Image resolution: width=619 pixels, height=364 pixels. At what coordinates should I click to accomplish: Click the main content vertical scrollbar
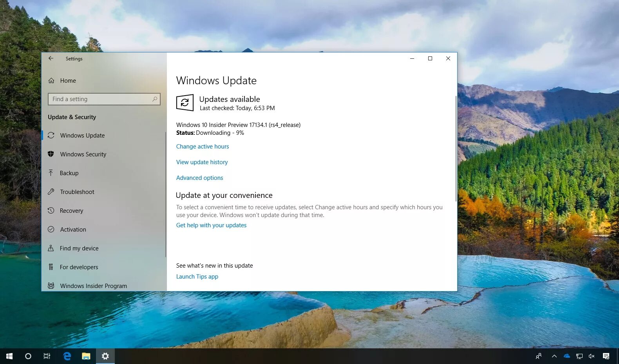(456, 148)
